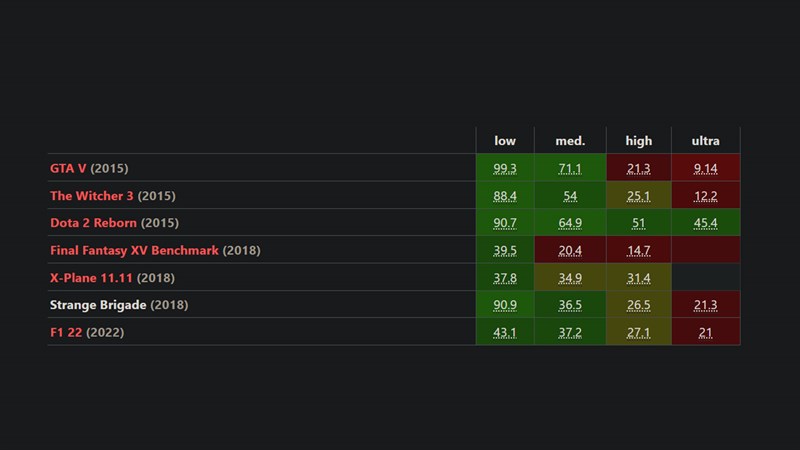Click the high column header
This screenshot has height=450, width=800.
639,141
